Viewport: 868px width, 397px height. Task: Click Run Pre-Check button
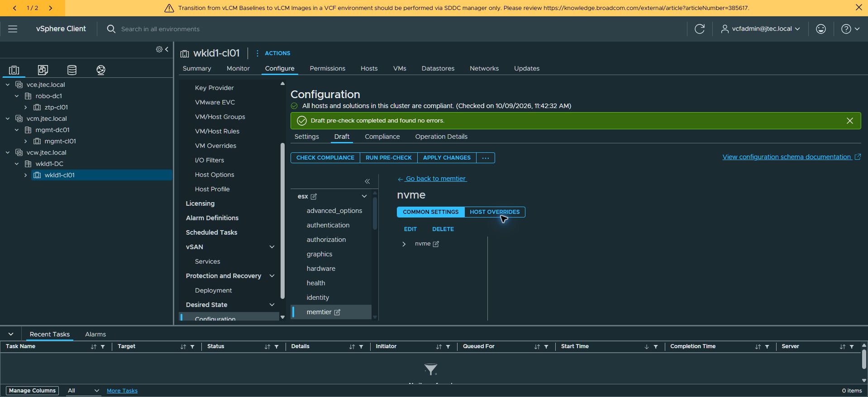389,158
